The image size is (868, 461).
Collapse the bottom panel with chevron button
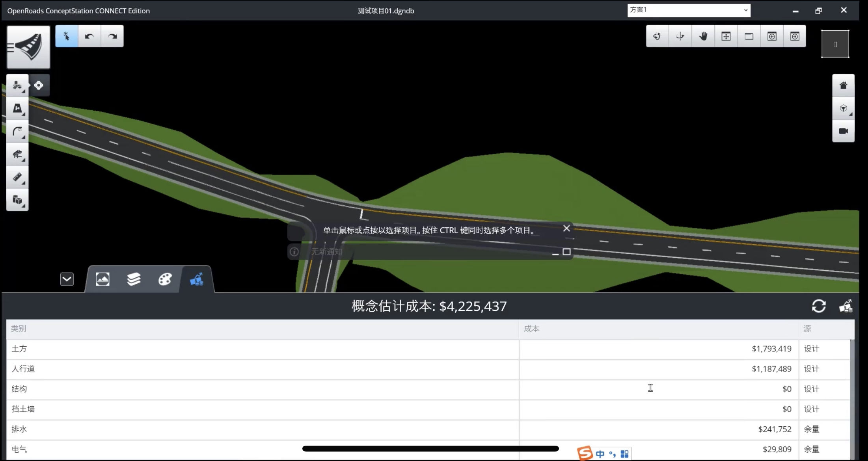(67, 279)
